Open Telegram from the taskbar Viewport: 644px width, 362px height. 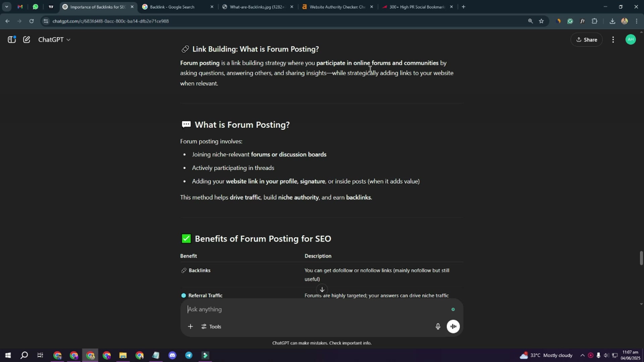189,355
